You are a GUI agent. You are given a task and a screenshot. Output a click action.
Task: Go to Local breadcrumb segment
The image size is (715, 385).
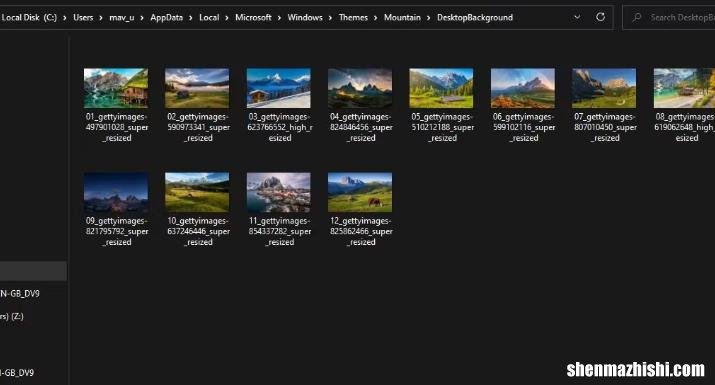coord(209,17)
